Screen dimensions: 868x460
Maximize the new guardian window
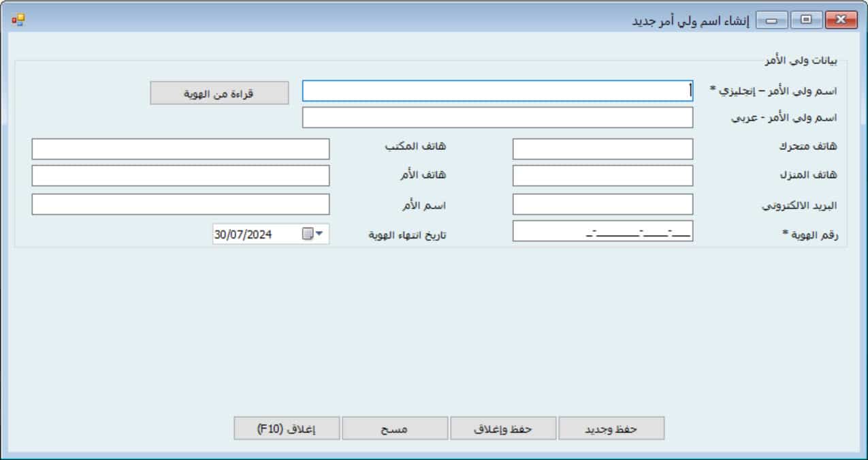(x=806, y=20)
